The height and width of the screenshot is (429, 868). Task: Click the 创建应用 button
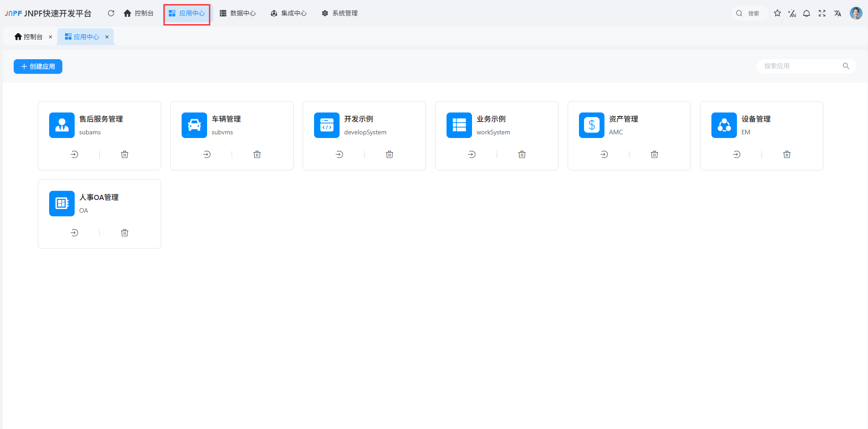pos(38,66)
